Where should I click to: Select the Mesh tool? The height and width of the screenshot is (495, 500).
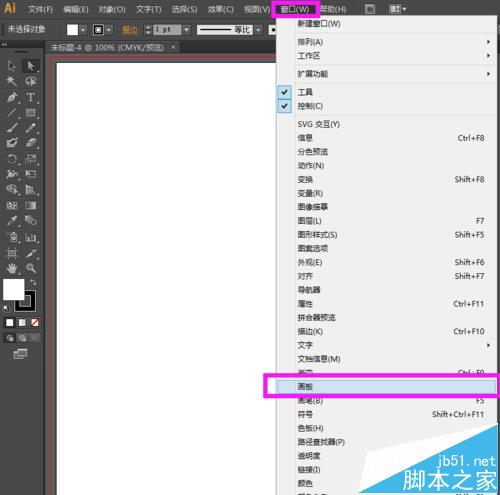[x=12, y=205]
